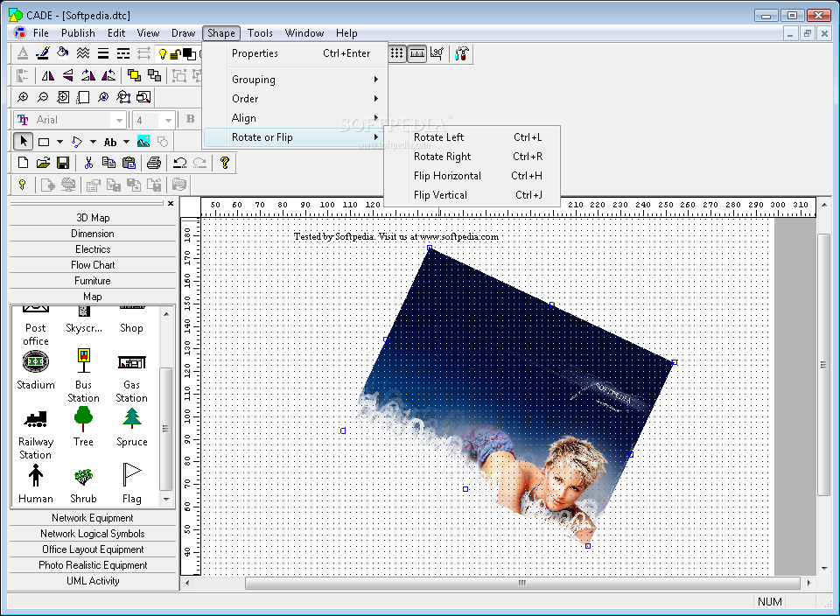The width and height of the screenshot is (840, 616).
Task: Open the font size 4 dropdown
Action: click(x=168, y=120)
